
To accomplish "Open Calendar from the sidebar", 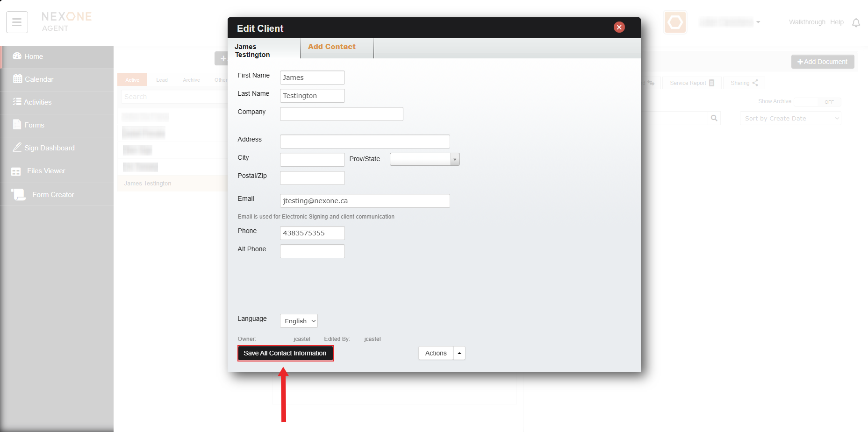I will 39,79.
